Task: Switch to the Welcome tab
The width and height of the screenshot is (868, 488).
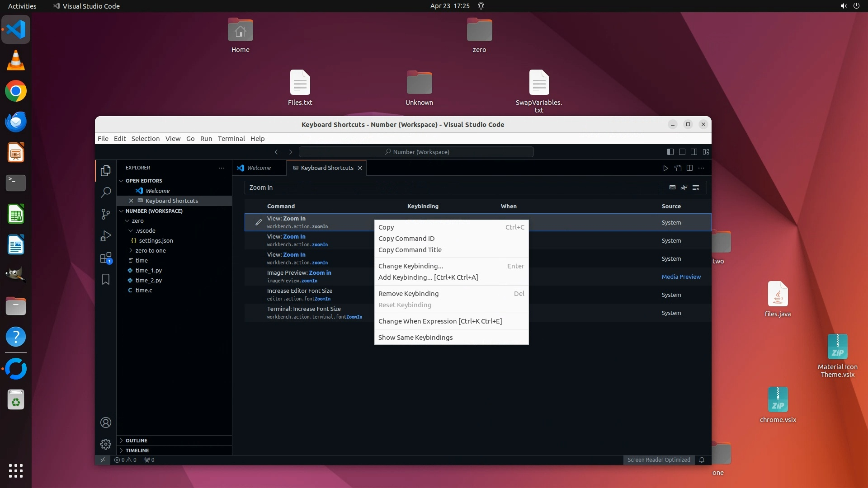Action: click(x=259, y=168)
